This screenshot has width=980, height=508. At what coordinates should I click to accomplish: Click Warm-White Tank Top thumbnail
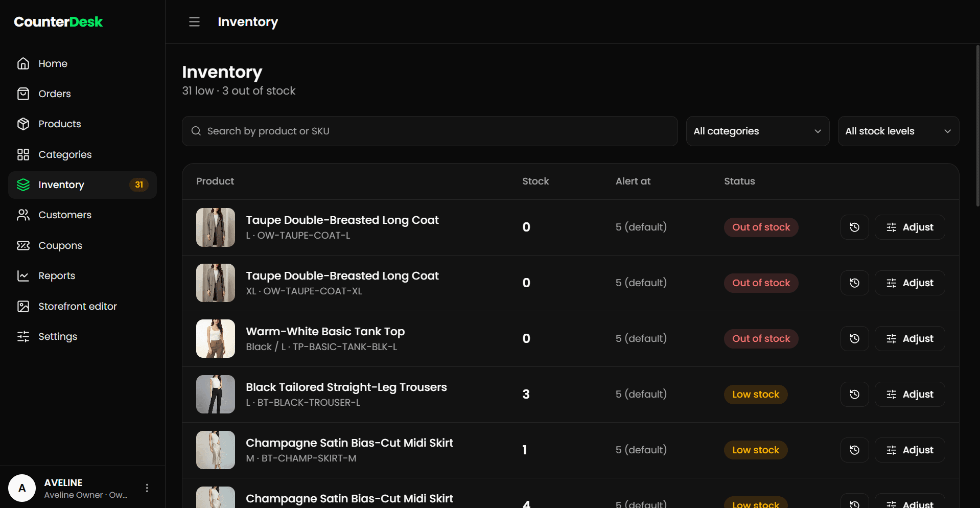coord(216,339)
